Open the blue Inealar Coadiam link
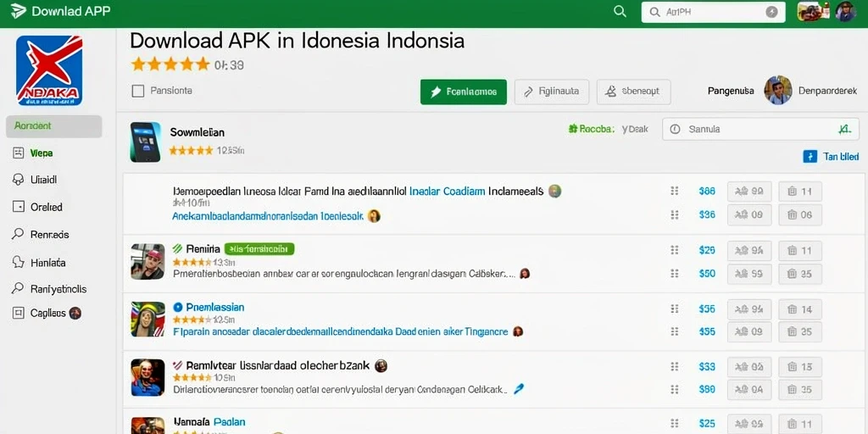868x434 pixels. [x=448, y=191]
